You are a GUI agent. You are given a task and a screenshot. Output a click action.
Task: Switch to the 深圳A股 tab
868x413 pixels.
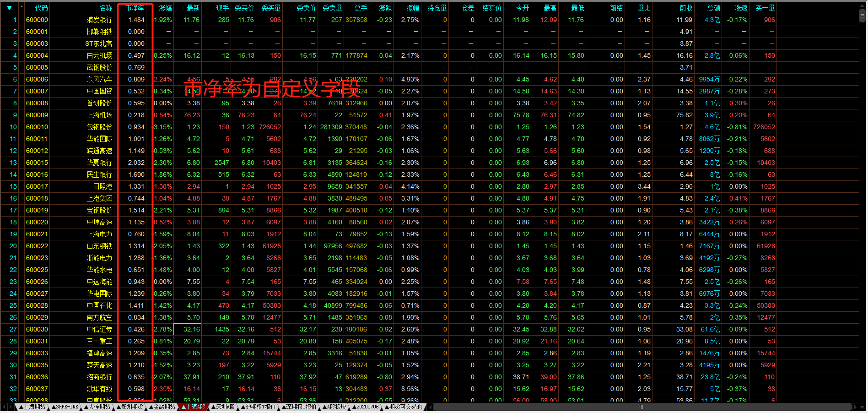click(223, 407)
